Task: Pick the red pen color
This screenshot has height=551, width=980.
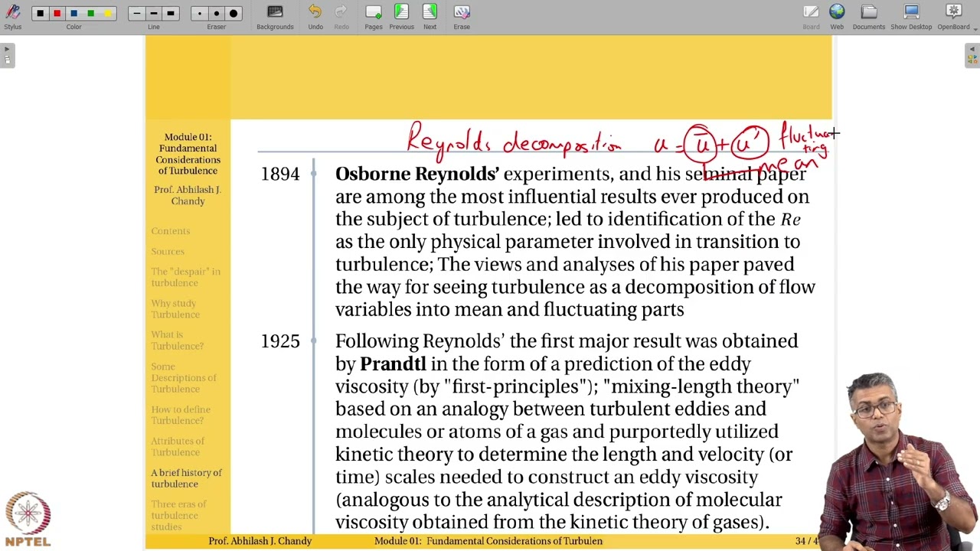Action: click(x=57, y=13)
